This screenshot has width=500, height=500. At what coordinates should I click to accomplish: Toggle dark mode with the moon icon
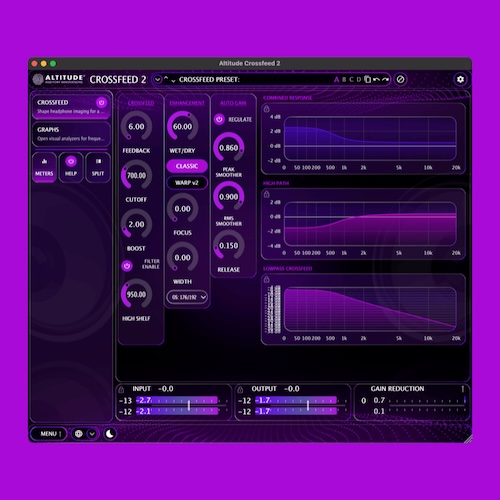pyautogui.click(x=110, y=434)
